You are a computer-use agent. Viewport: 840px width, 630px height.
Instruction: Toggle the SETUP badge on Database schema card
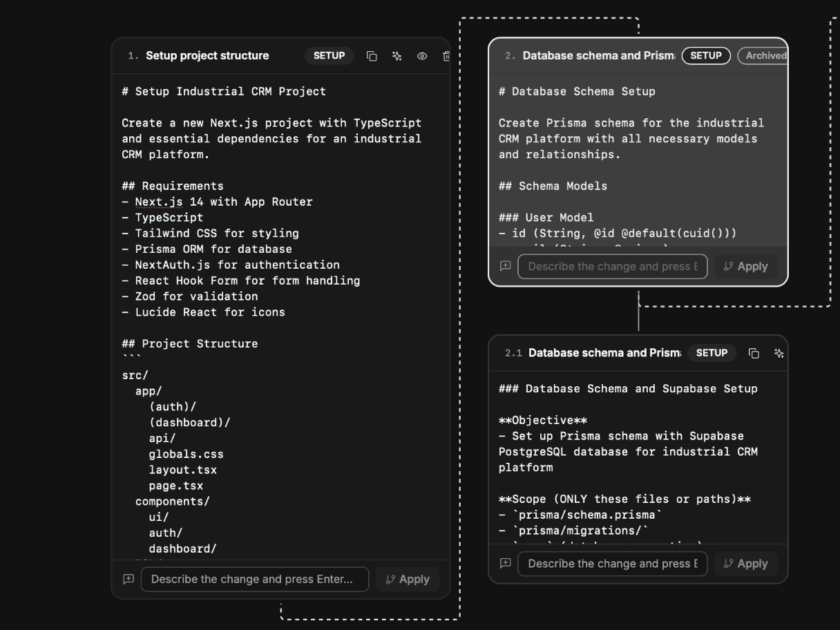point(706,56)
